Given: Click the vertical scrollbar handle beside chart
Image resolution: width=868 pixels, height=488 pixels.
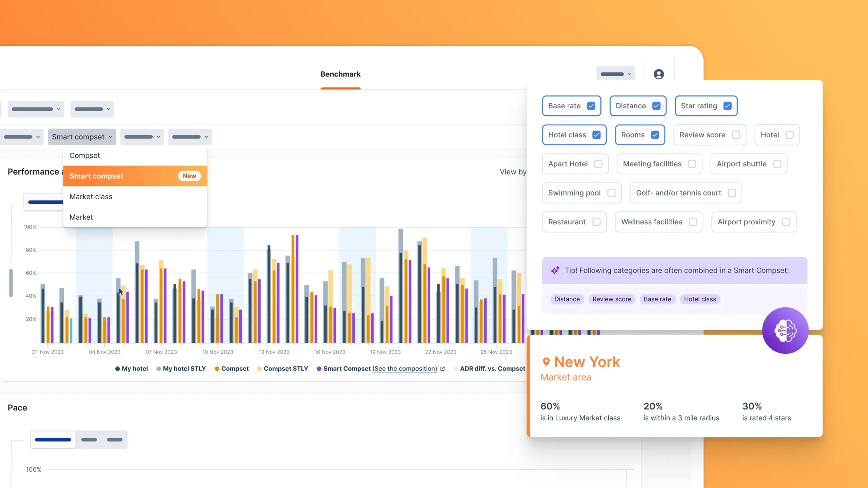Looking at the screenshot, I should tap(11, 283).
